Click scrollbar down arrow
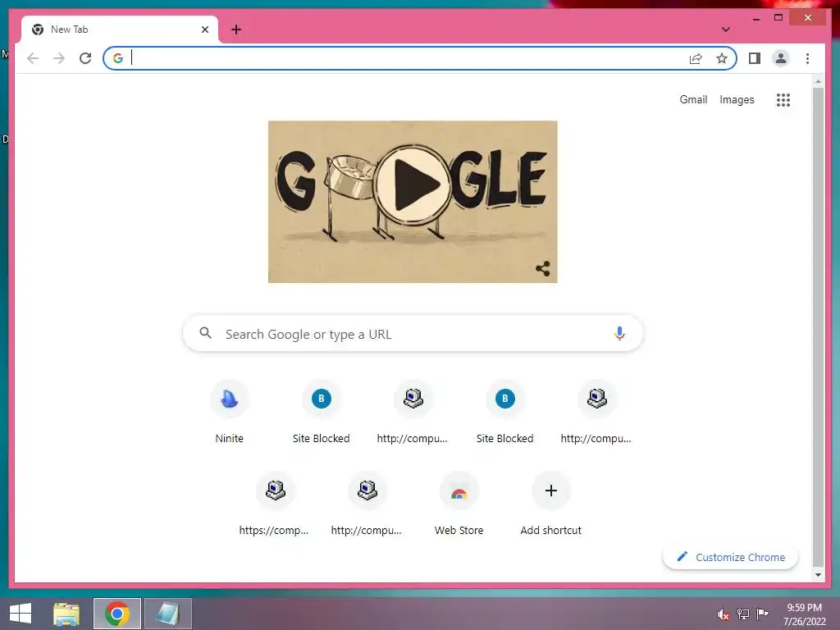This screenshot has height=630, width=840. pos(818,575)
